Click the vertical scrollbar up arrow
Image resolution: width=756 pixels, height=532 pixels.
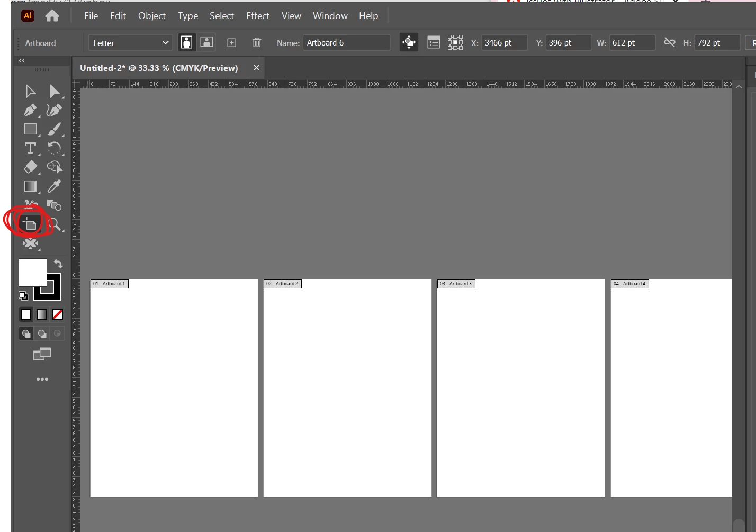tap(739, 86)
